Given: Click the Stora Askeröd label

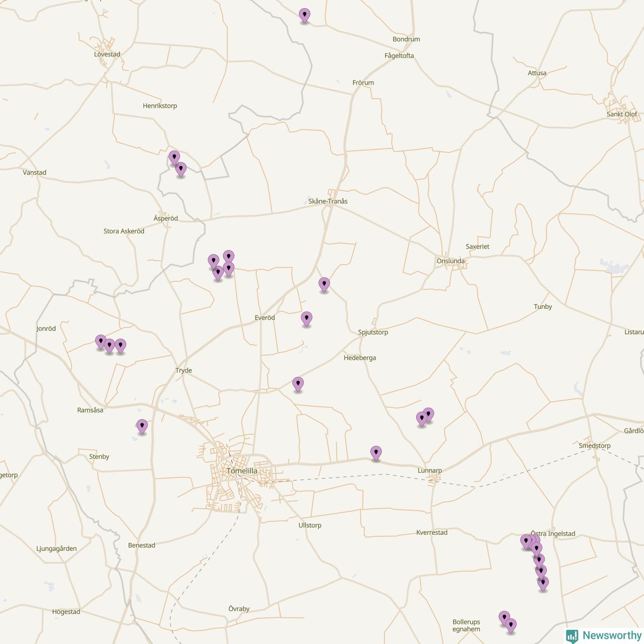Looking at the screenshot, I should point(124,231).
